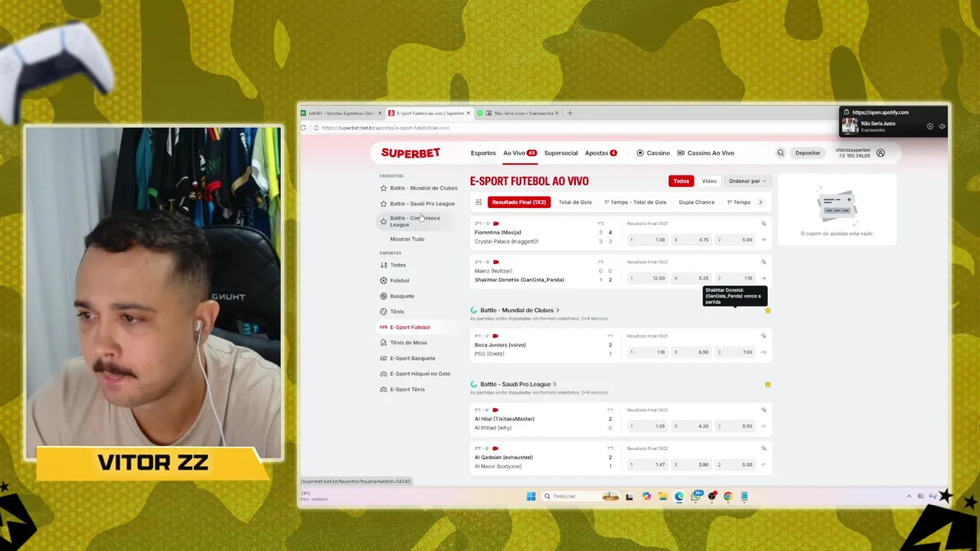This screenshot has width=980, height=551.
Task: Expand +12 more markets for Boca Juniors match
Action: (763, 352)
